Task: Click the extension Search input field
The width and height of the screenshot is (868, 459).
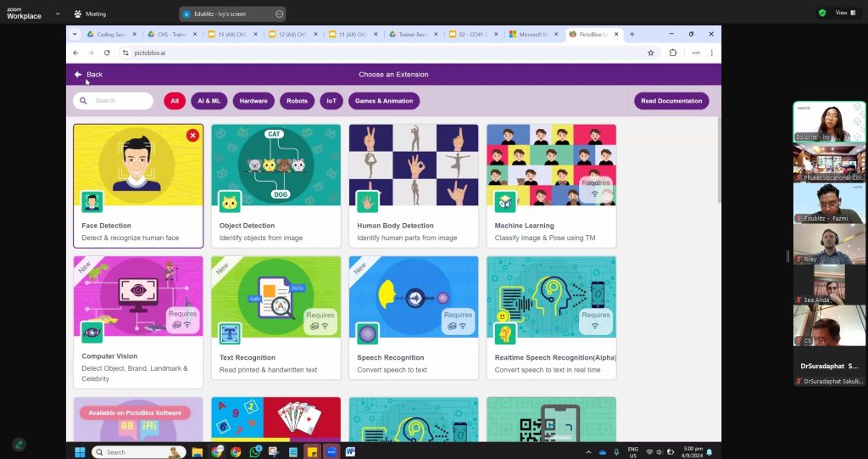Action: tap(114, 101)
